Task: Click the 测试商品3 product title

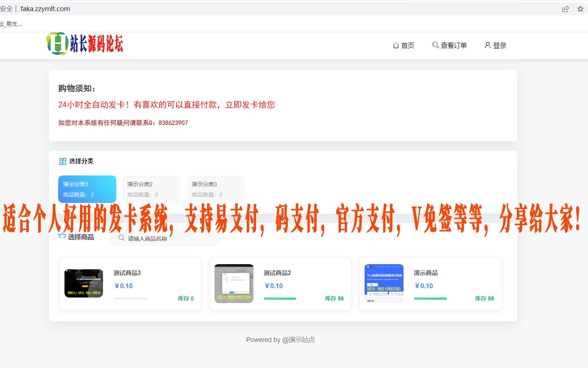Action: (127, 273)
